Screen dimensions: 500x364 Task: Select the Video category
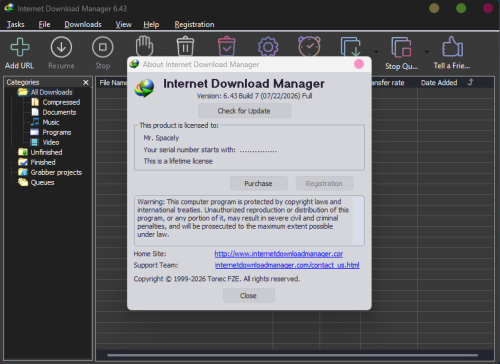pos(51,142)
